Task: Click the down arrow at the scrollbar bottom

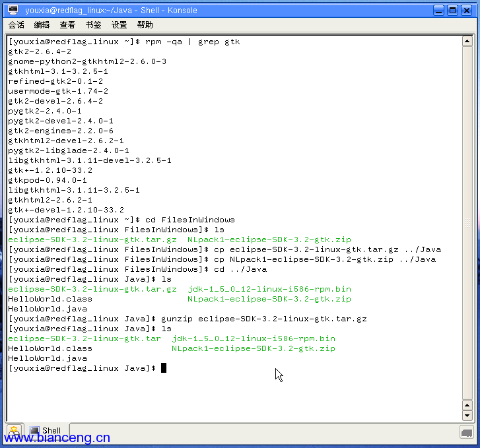Action: [467, 416]
